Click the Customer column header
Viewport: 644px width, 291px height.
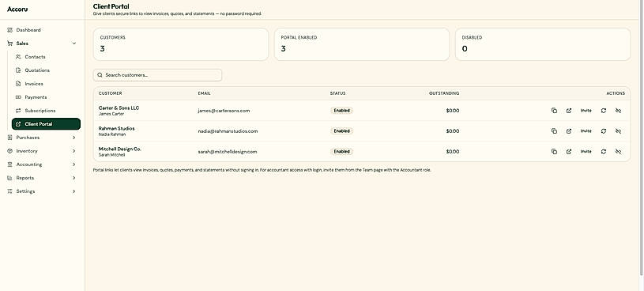coord(110,93)
